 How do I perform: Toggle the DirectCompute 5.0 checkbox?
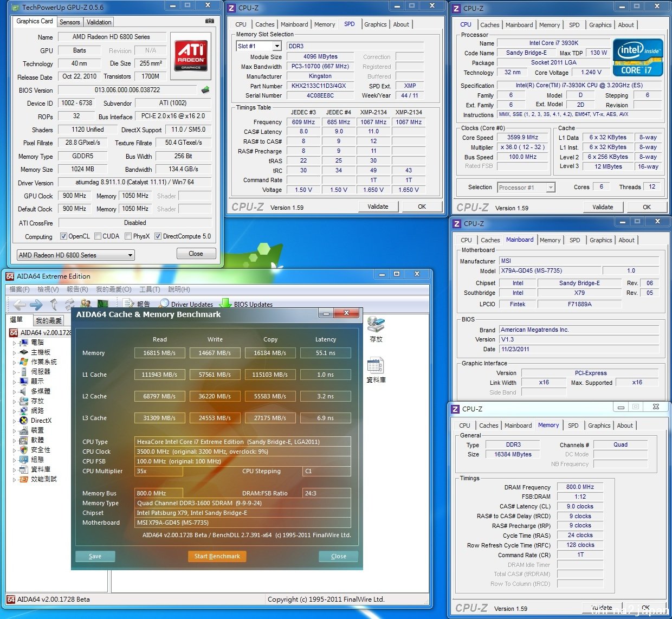coord(158,236)
